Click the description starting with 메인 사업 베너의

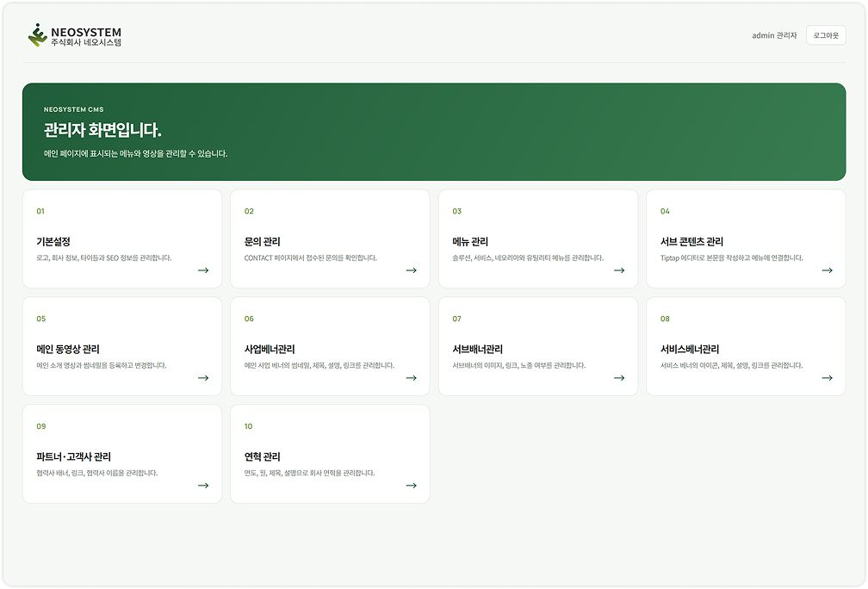click(319, 365)
